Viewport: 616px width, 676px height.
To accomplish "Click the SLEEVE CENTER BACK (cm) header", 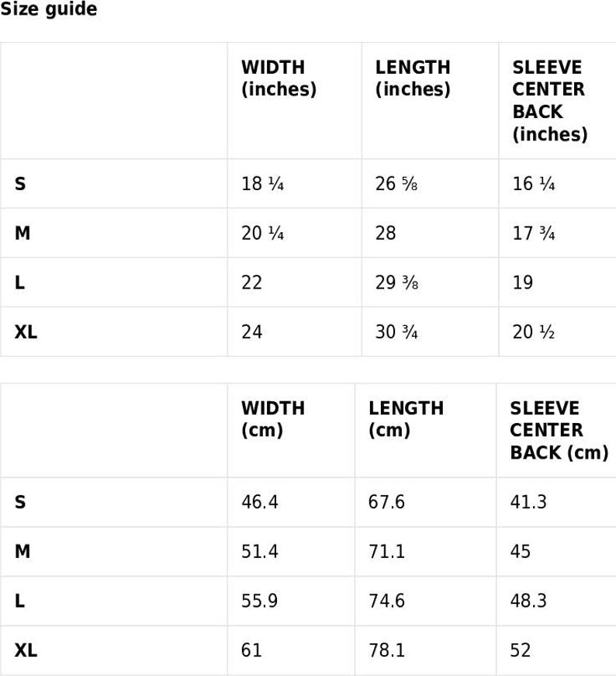I will point(559,430).
